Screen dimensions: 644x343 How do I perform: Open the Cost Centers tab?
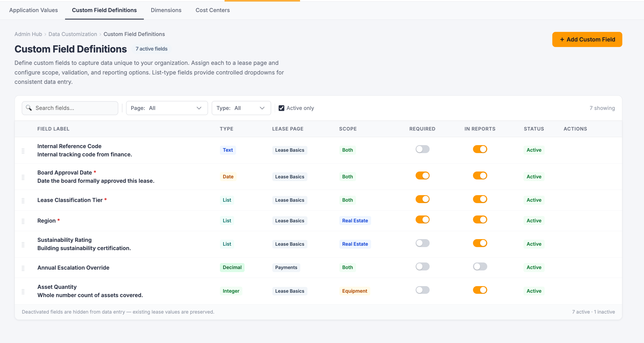(212, 10)
